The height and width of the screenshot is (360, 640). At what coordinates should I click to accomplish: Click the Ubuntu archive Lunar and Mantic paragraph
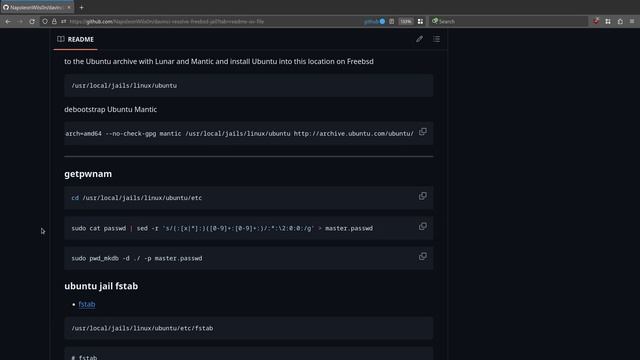click(x=219, y=62)
